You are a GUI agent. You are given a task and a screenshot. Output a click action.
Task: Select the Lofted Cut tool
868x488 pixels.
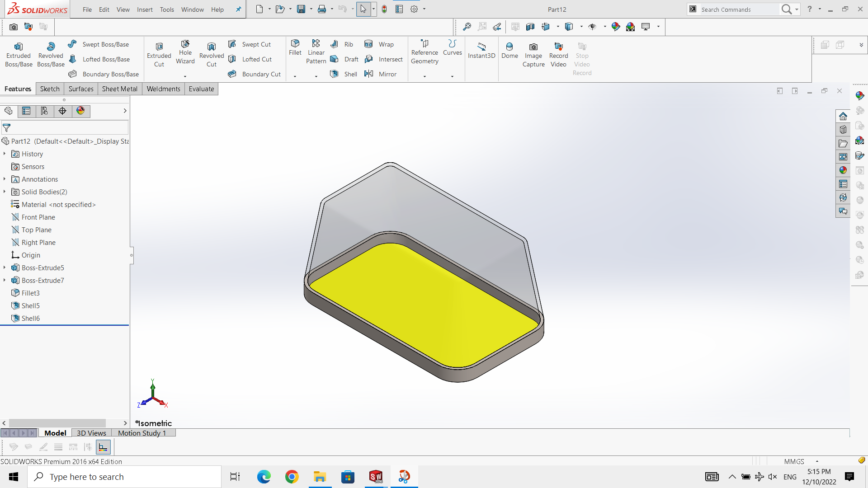pos(250,59)
